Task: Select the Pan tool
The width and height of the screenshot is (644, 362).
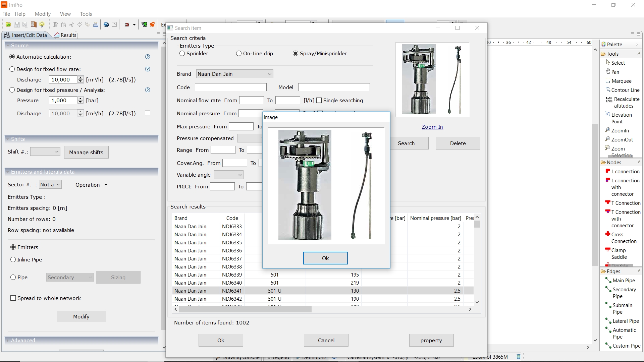Action: (x=615, y=71)
